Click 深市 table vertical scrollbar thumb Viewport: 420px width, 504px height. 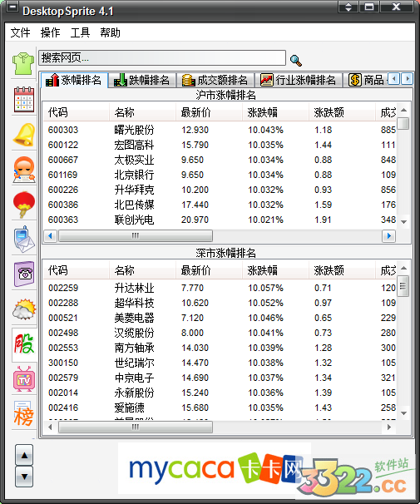pos(404,286)
